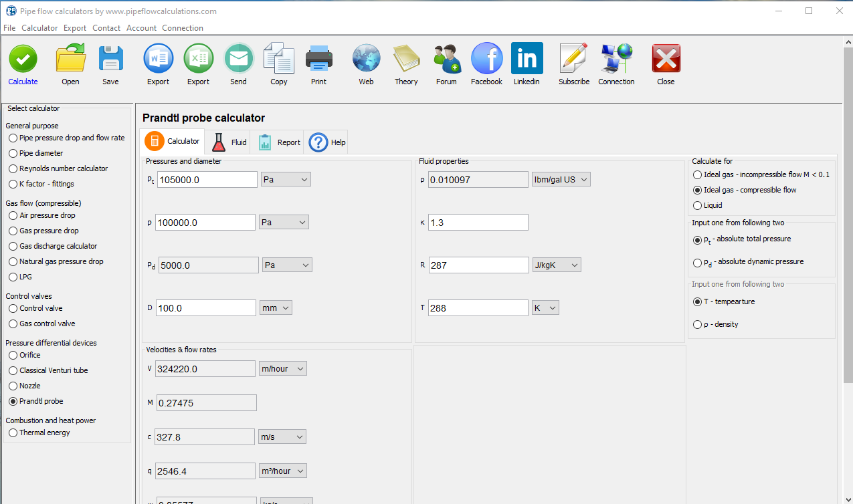Open the Calculator menu
853x504 pixels.
(x=39, y=28)
